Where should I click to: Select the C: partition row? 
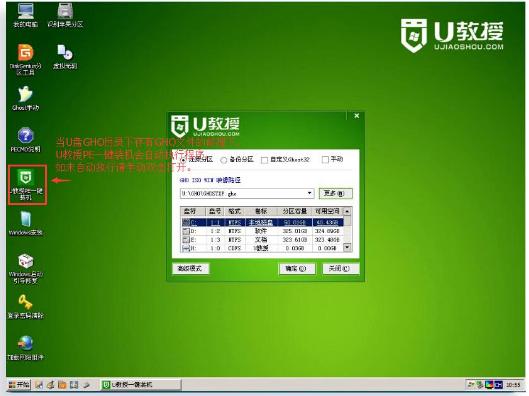[x=262, y=222]
